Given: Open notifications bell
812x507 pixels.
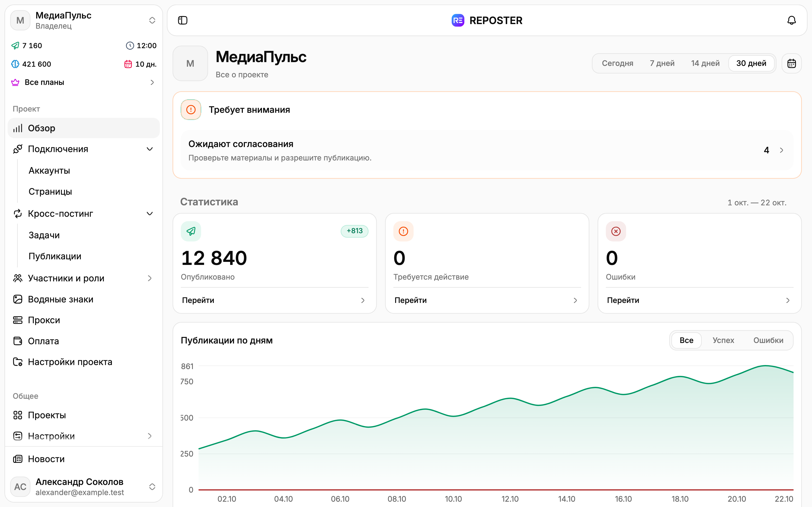Looking at the screenshot, I should pyautogui.click(x=791, y=21).
